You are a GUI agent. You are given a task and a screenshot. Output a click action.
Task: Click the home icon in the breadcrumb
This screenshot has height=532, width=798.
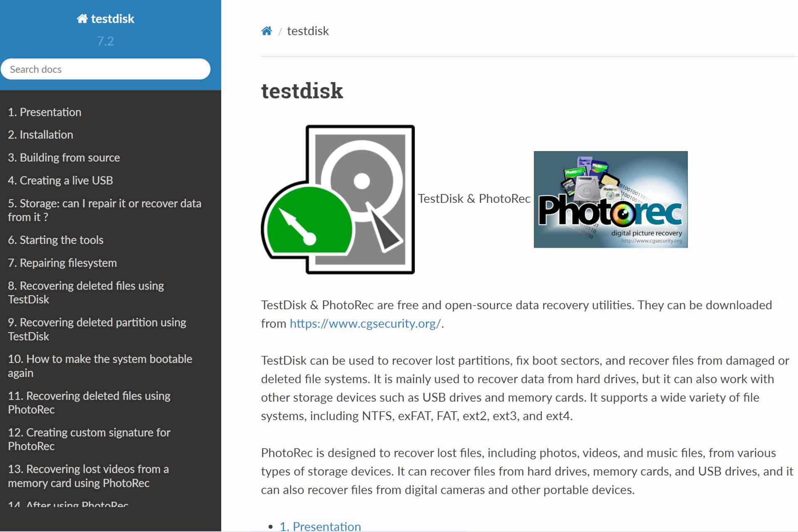[x=266, y=31]
